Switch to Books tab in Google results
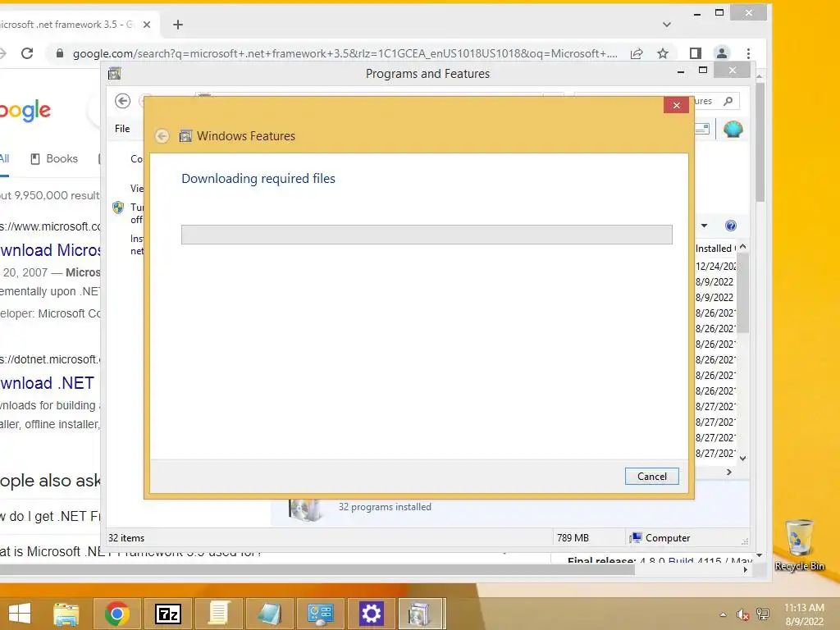Screen dimensions: 840x630 [x=54, y=158]
